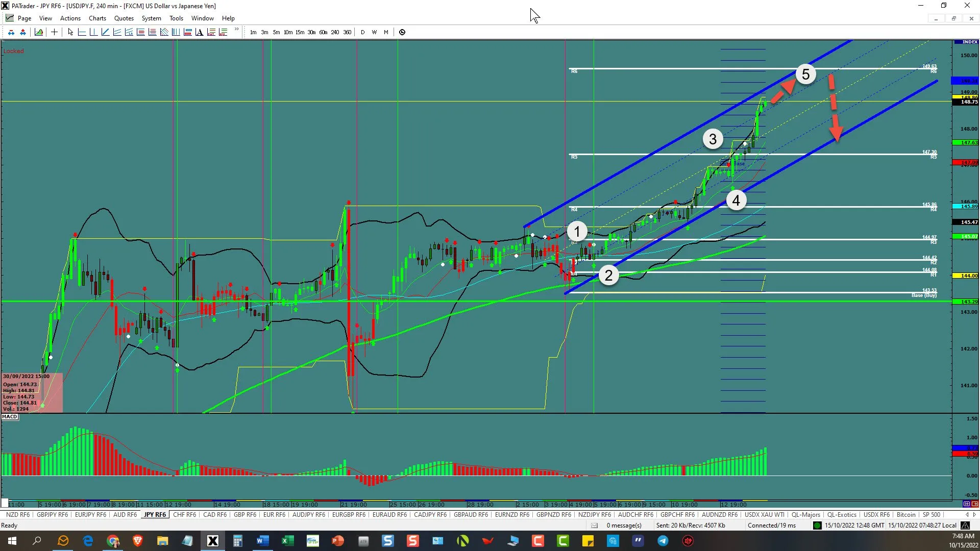This screenshot has width=980, height=551.
Task: Switch to the Bitcoin tab
Action: pyautogui.click(x=906, y=515)
